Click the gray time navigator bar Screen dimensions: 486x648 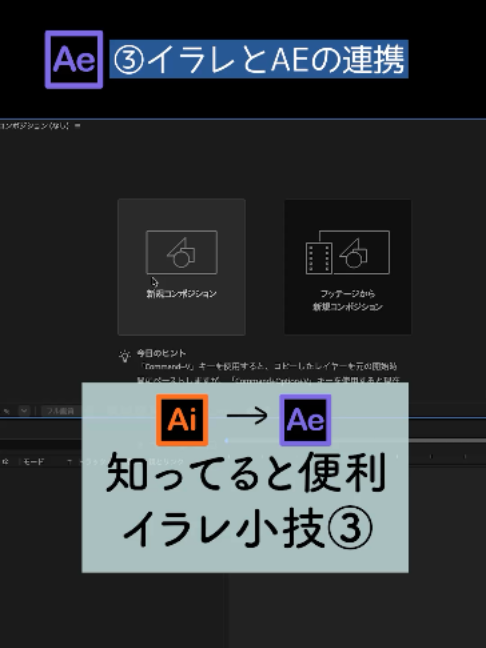pos(446,441)
